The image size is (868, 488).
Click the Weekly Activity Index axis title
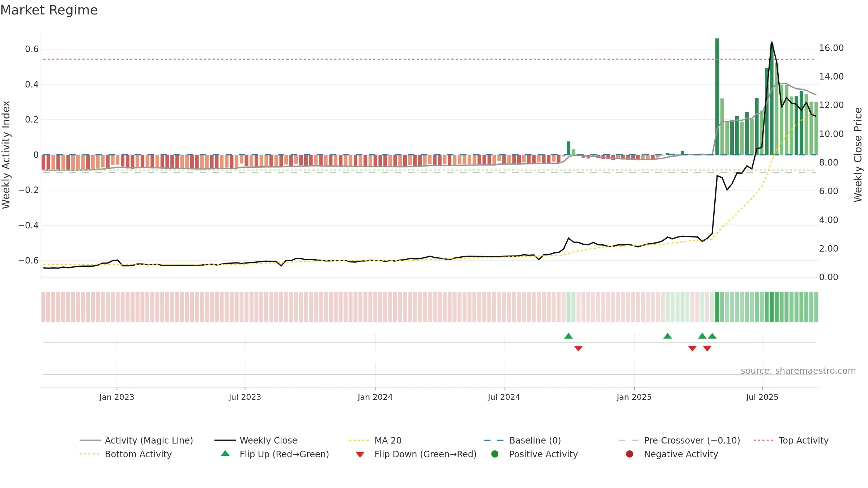pyautogui.click(x=6, y=155)
